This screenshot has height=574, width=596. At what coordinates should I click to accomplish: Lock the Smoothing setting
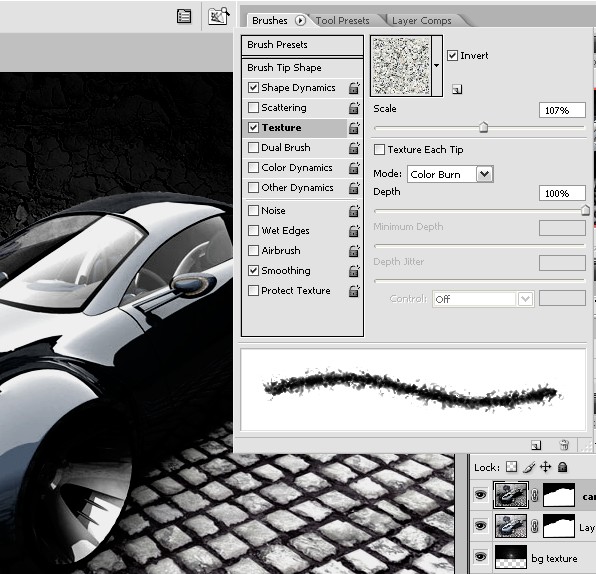(x=354, y=271)
